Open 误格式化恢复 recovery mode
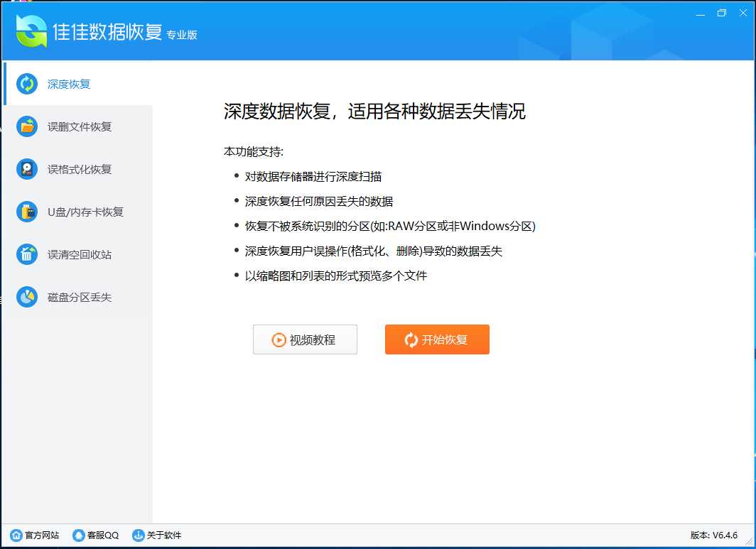 [x=78, y=169]
